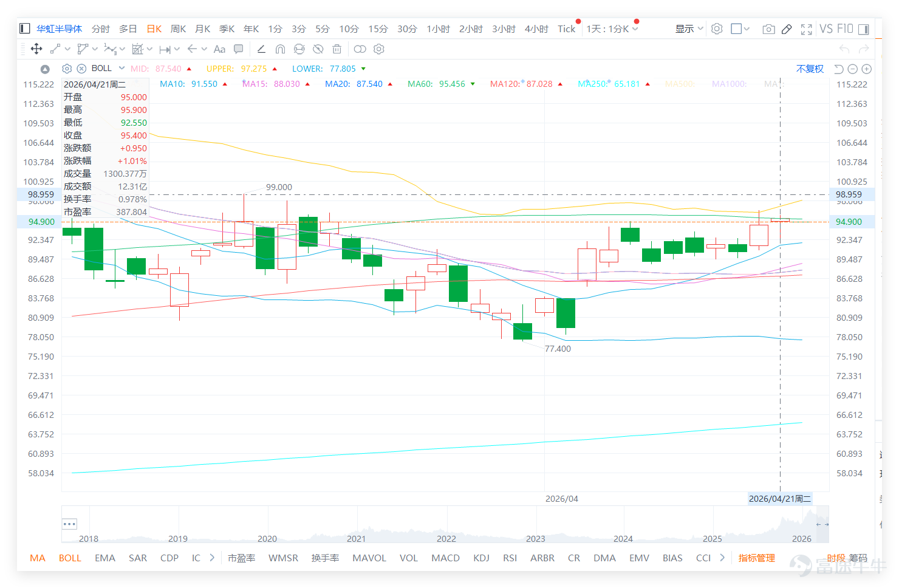
Task: Pick the line pencil style tool
Action: coord(261,49)
